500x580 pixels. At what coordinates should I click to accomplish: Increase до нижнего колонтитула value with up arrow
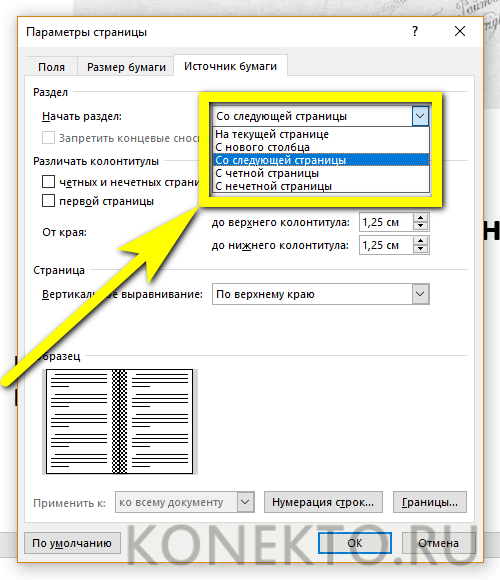[x=420, y=240]
